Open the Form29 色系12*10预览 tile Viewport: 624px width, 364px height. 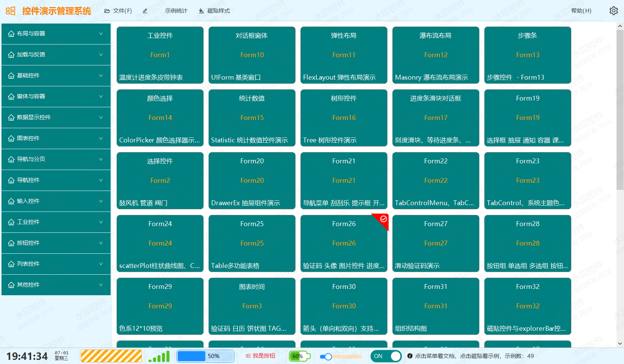(x=160, y=306)
